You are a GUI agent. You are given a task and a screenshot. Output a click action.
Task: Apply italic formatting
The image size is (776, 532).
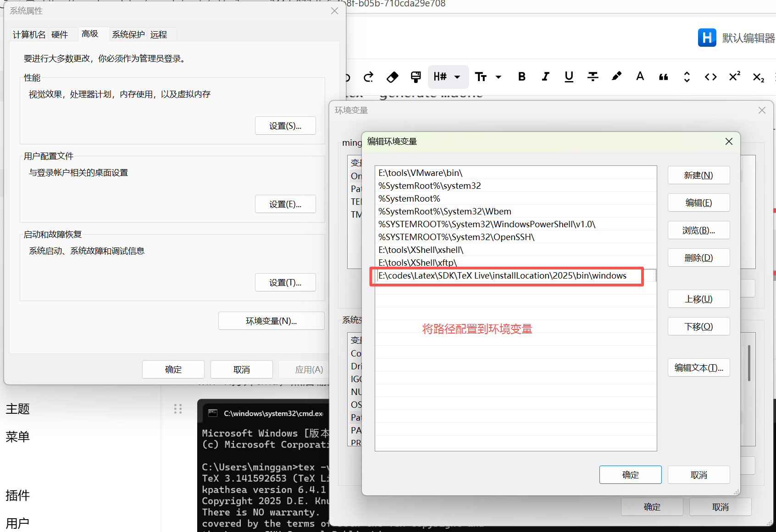click(545, 77)
